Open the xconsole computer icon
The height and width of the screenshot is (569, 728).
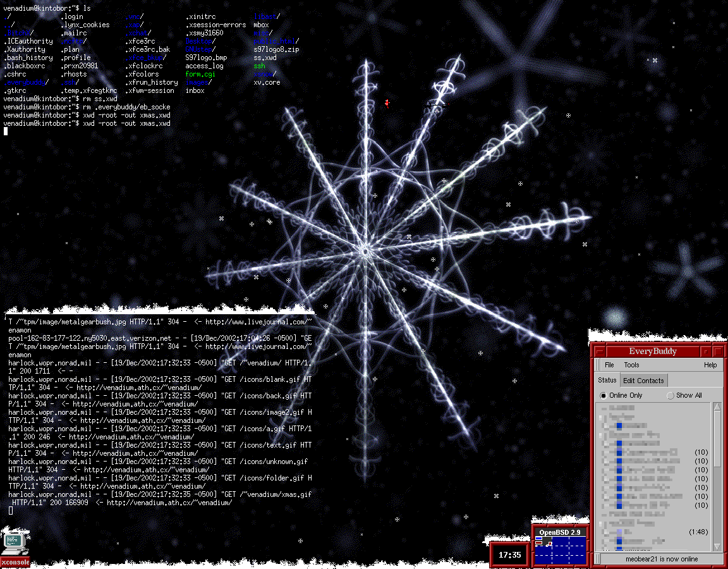coord(14,544)
